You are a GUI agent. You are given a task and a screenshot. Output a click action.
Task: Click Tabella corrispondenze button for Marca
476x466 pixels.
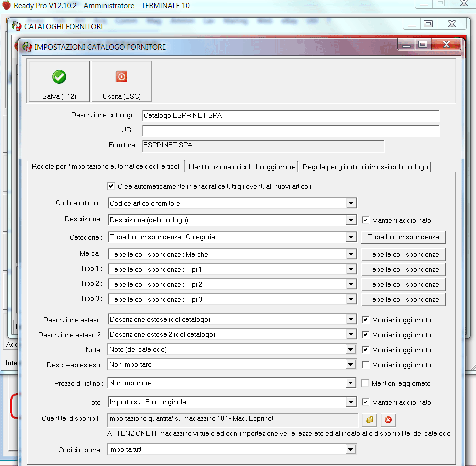click(403, 254)
